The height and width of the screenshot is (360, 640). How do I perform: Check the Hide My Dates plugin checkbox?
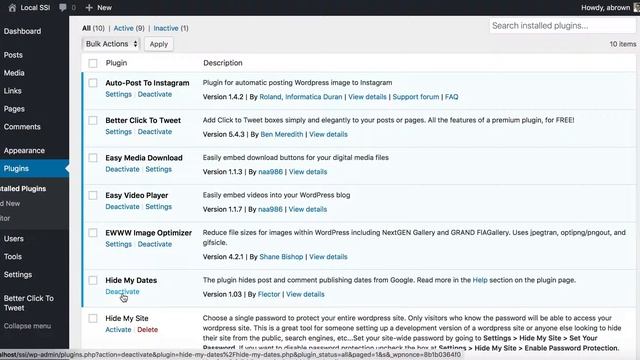pos(93,280)
